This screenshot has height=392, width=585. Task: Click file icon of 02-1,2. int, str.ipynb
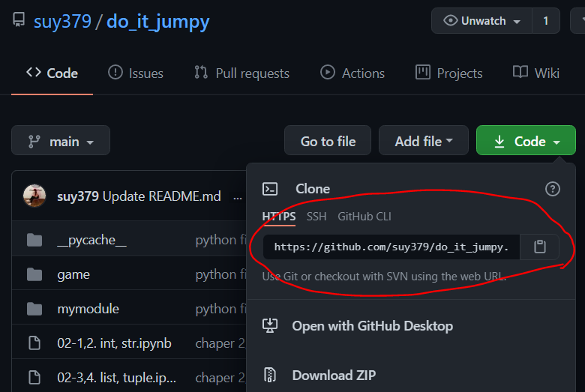pos(34,343)
